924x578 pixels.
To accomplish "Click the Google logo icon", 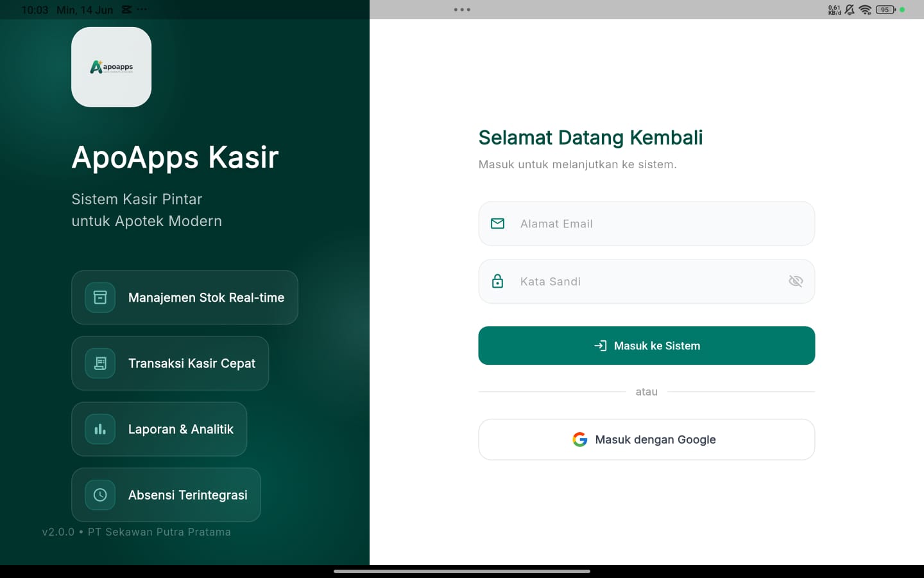I will coord(580,439).
